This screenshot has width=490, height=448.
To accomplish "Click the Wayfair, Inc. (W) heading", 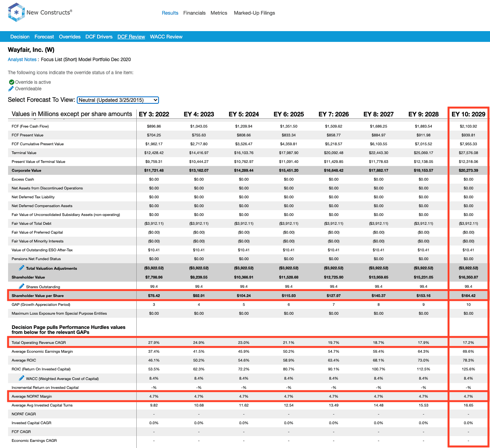I will click(31, 50).
